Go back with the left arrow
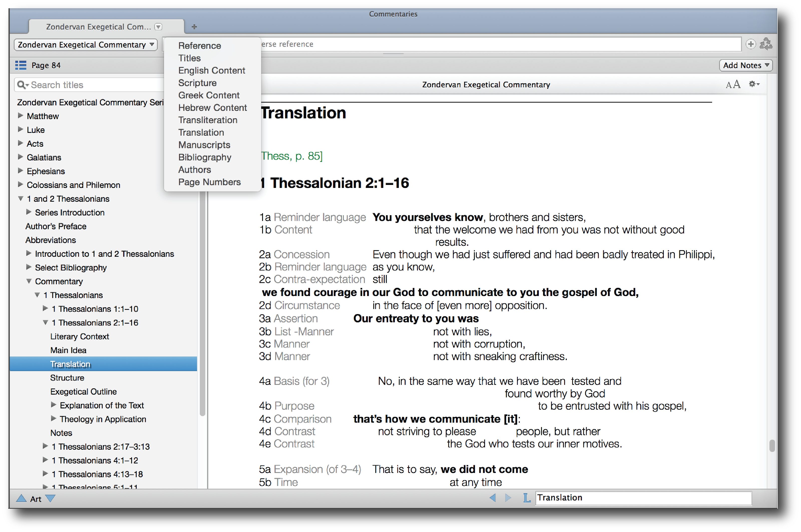 coord(493,498)
